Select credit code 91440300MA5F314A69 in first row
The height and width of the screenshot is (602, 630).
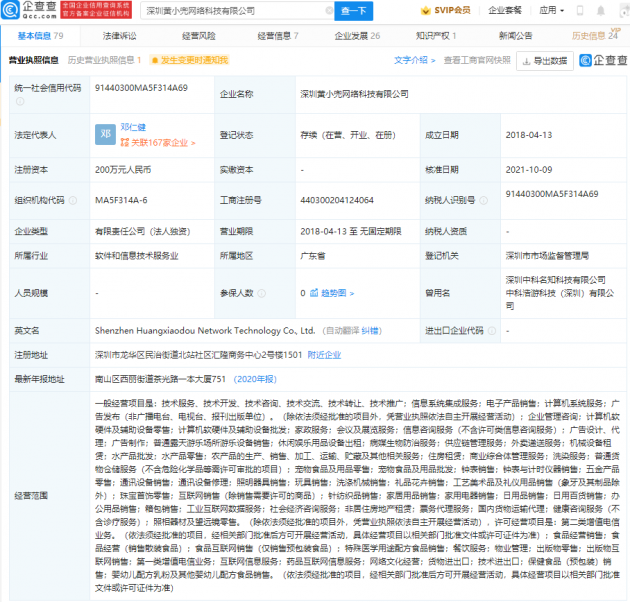point(141,88)
